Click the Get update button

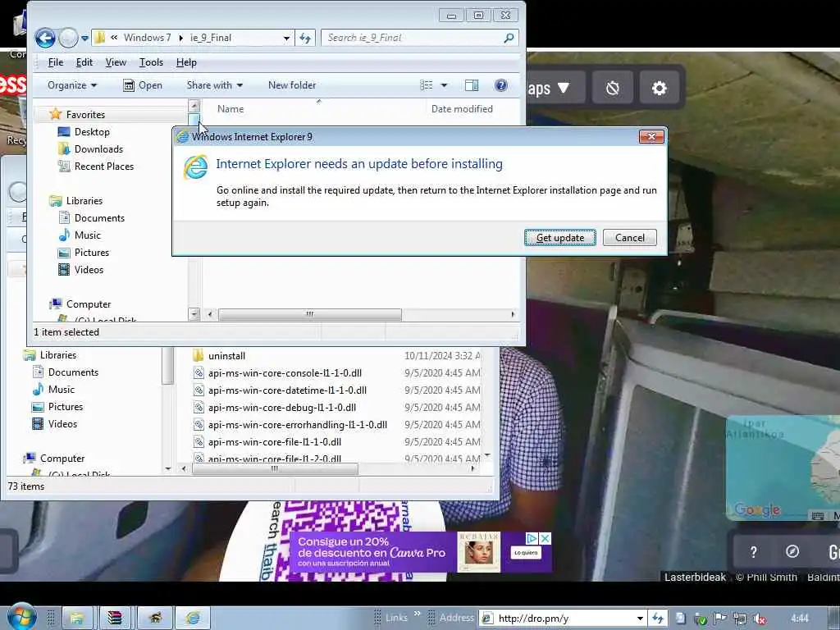pyautogui.click(x=559, y=237)
